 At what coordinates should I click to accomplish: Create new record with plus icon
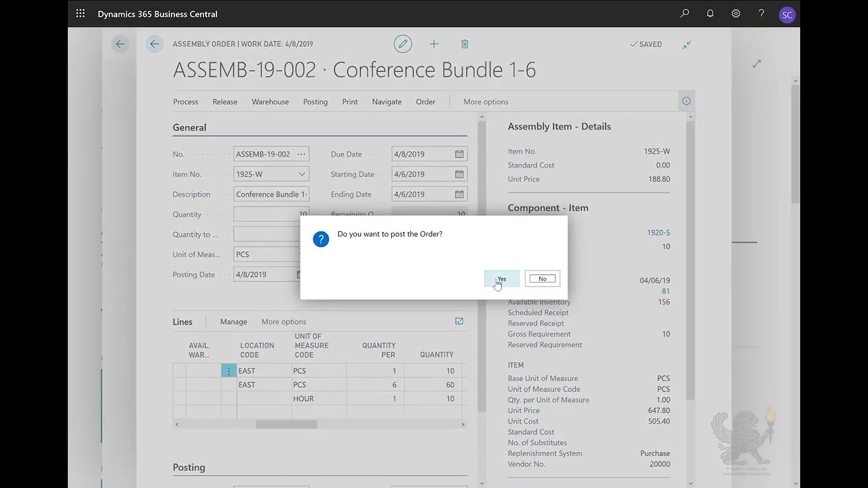tap(434, 44)
